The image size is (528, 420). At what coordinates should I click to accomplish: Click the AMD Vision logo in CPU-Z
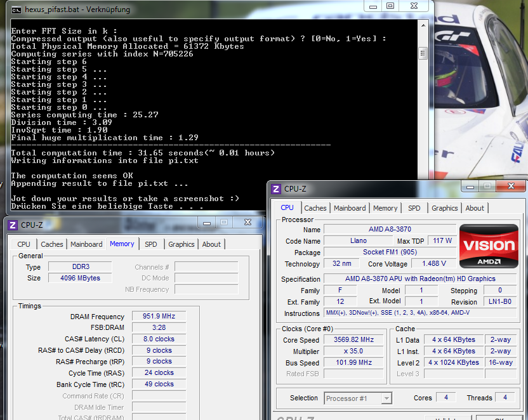[489, 246]
